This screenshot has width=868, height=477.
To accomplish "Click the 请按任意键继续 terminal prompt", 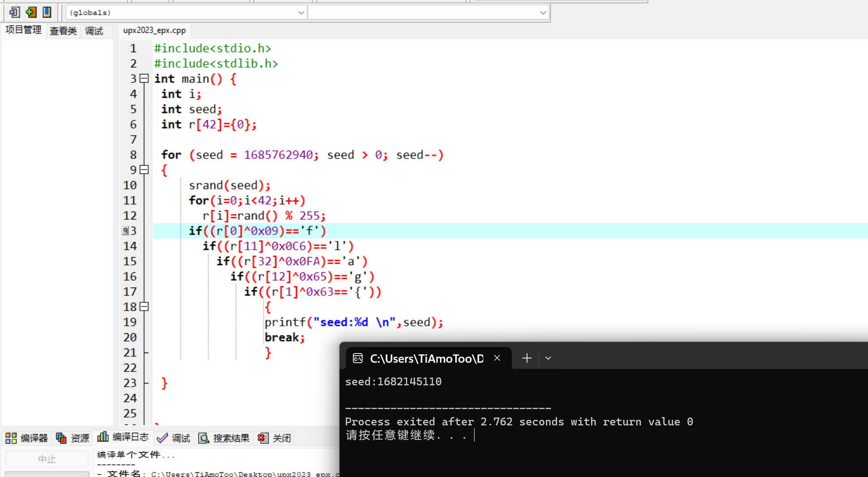I will click(406, 435).
